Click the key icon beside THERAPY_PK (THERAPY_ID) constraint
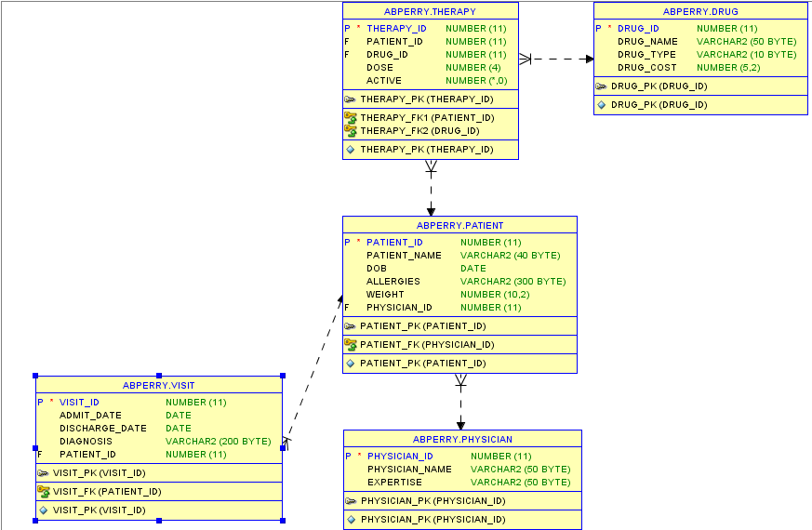The height and width of the screenshot is (530, 812). (350, 99)
